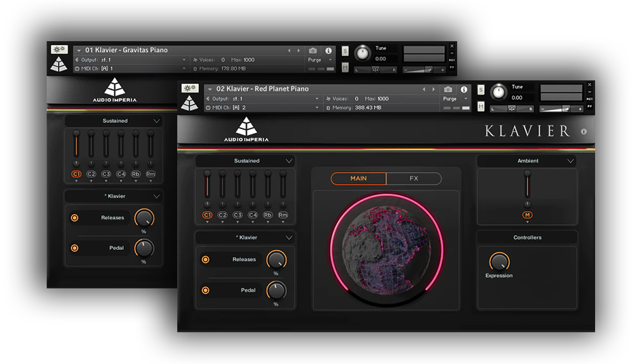Toggle the Ambient M microphone button
The image size is (635, 364).
tap(527, 215)
